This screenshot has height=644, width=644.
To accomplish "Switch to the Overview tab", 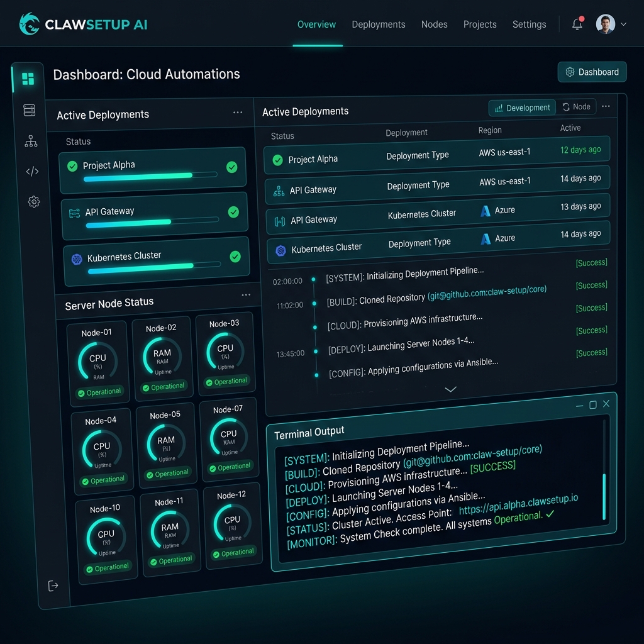I will (x=316, y=25).
